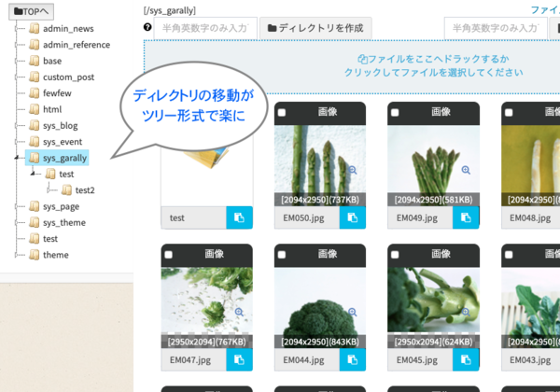The width and height of the screenshot is (560, 392).
Task: Zoom into the EM045.jpg image
Action: [466, 312]
